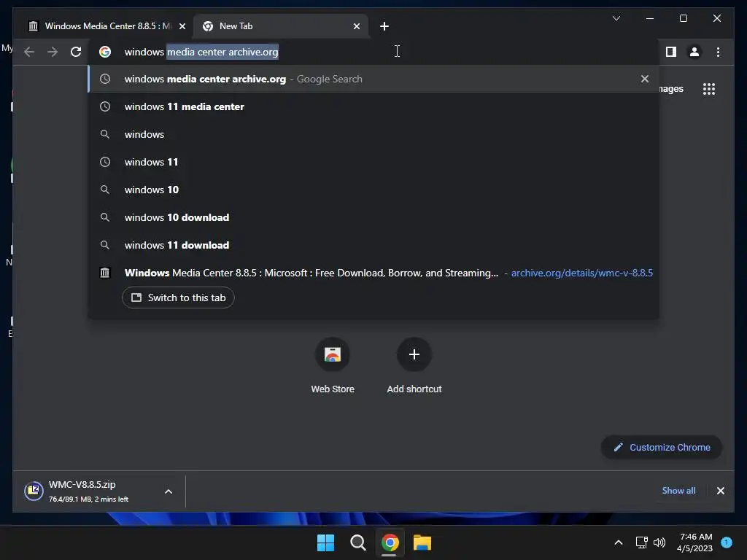Open Chrome's three-dot menu
The image size is (747, 560).
pyautogui.click(x=718, y=52)
